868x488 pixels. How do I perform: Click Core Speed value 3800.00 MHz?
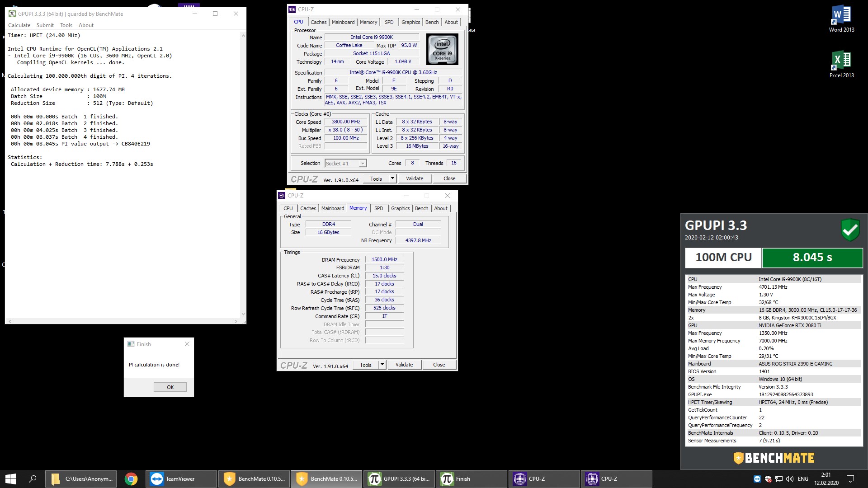[x=346, y=122]
